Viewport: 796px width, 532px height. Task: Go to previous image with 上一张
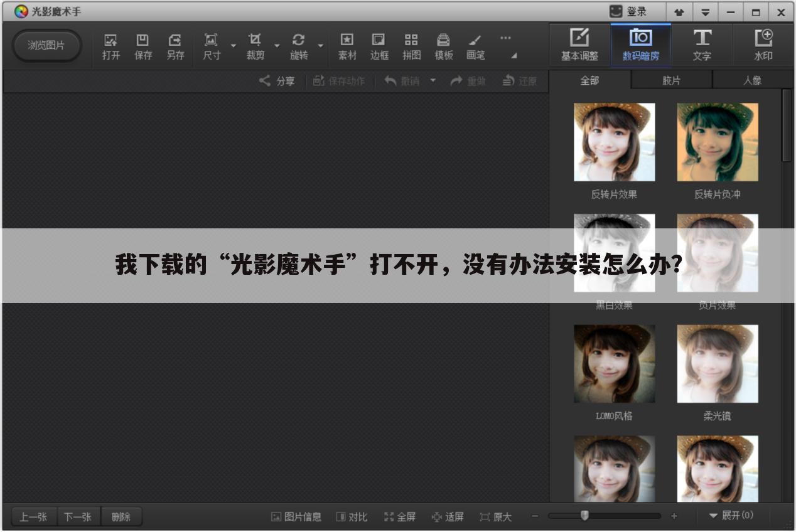click(34, 517)
